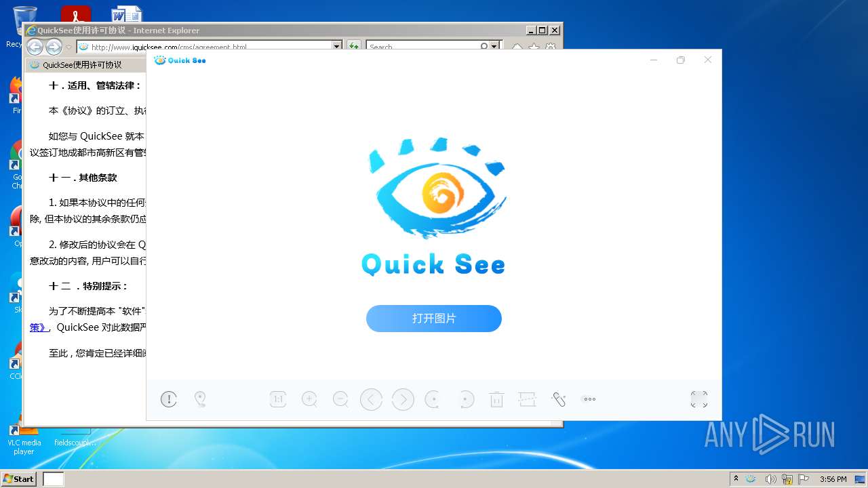The image size is (868, 488).
Task: Click the network tray icon
Action: (x=787, y=479)
